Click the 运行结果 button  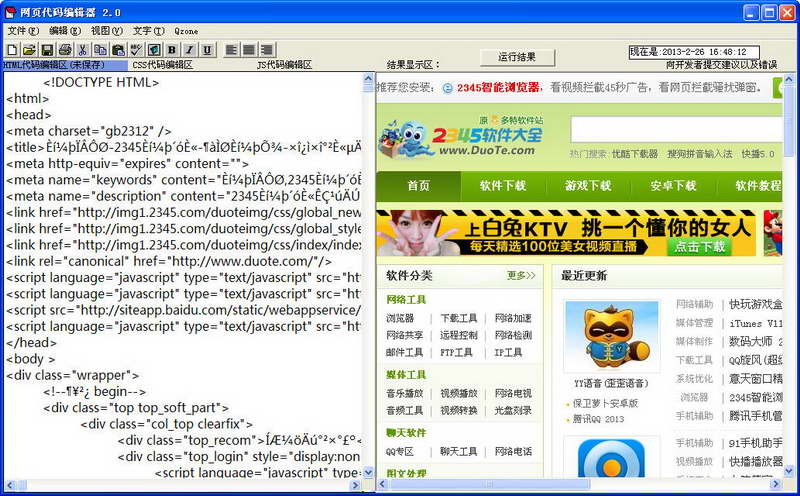pyautogui.click(x=517, y=57)
